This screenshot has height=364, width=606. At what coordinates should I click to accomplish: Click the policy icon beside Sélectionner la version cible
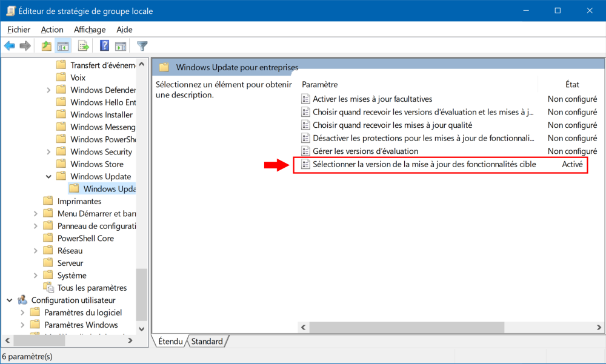click(305, 164)
